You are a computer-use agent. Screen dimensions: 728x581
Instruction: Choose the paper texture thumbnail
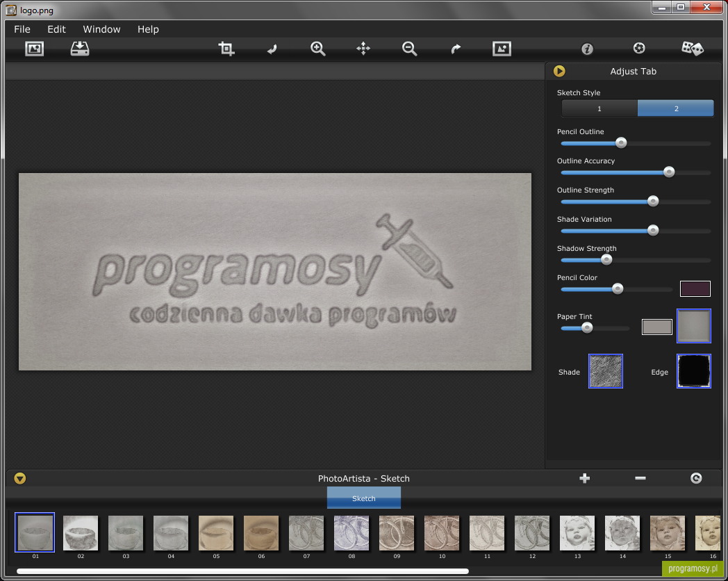click(694, 326)
